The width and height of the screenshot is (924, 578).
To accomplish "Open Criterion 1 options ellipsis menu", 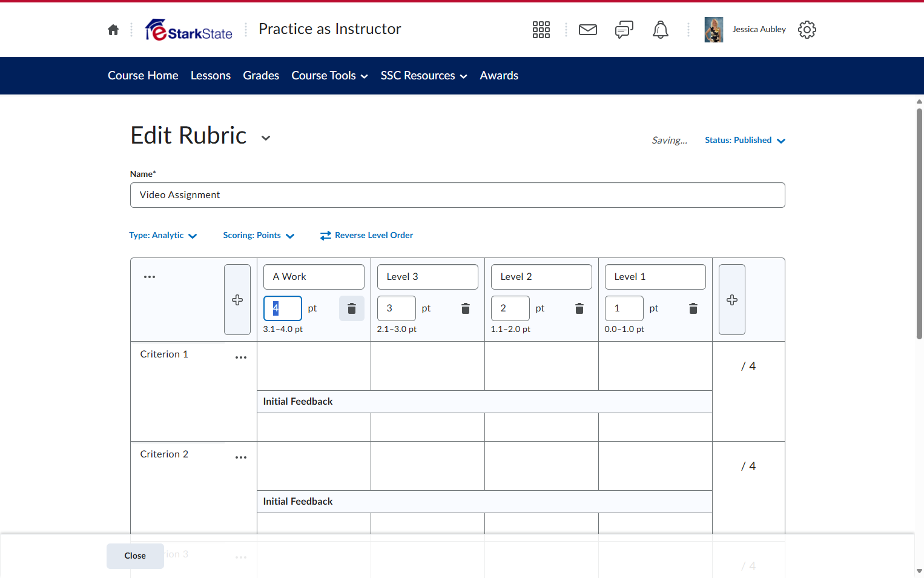I will tap(241, 357).
